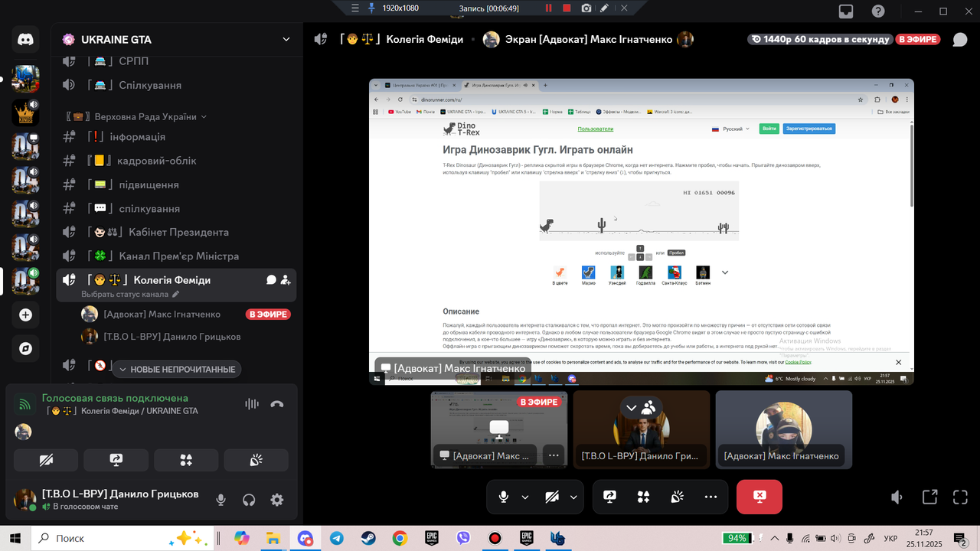Expand the UKRAINE GTA server menu

coord(286,40)
